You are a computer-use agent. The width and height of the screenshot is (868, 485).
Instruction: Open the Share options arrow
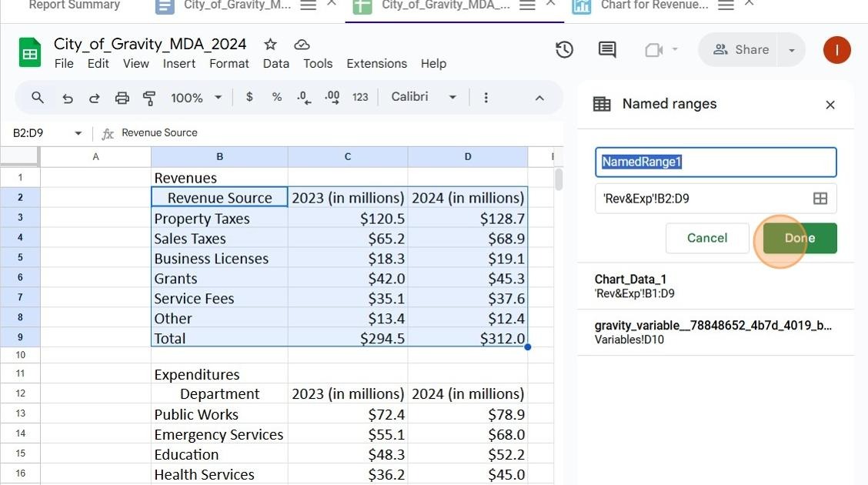coord(792,50)
